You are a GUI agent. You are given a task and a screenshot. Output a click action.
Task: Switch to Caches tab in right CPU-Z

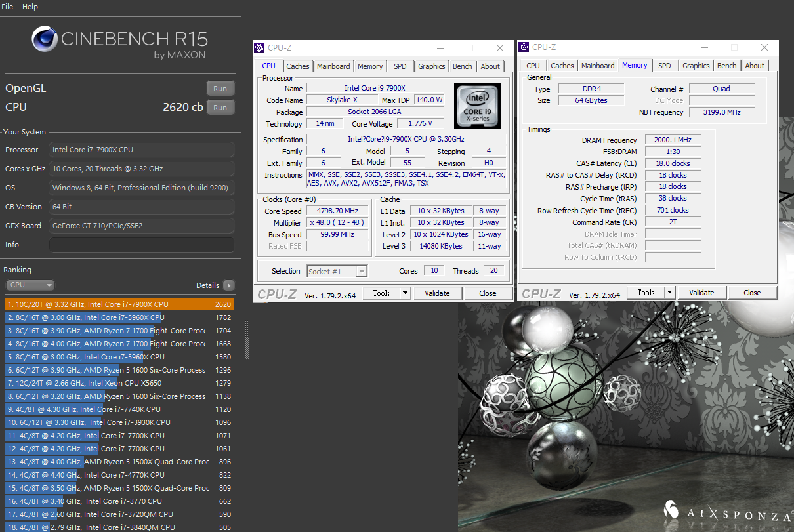pos(562,66)
